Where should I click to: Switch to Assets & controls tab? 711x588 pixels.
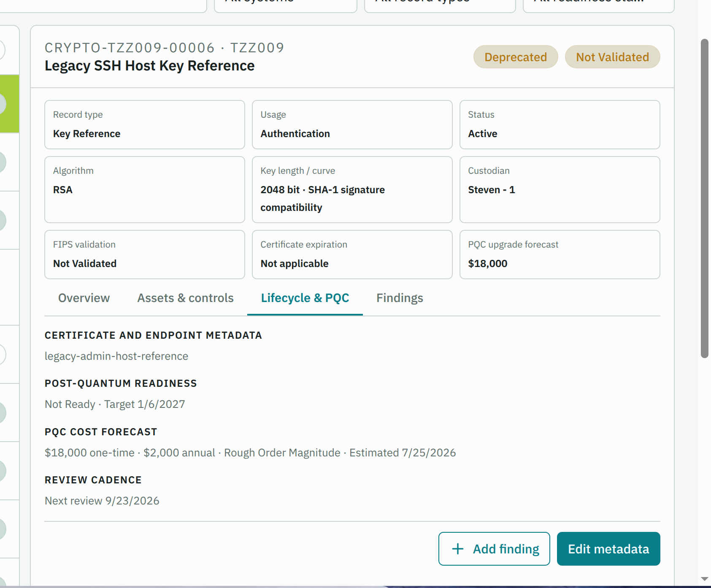[x=185, y=298]
